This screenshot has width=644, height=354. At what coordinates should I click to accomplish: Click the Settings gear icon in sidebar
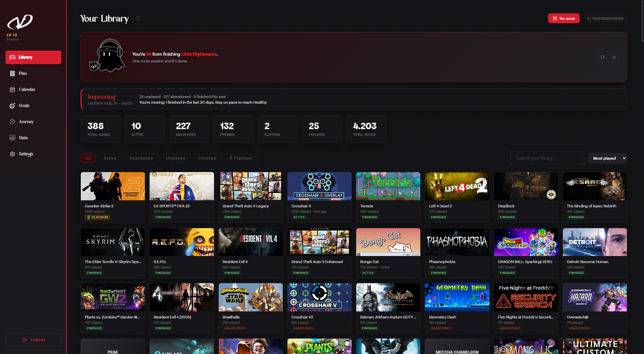coord(12,154)
